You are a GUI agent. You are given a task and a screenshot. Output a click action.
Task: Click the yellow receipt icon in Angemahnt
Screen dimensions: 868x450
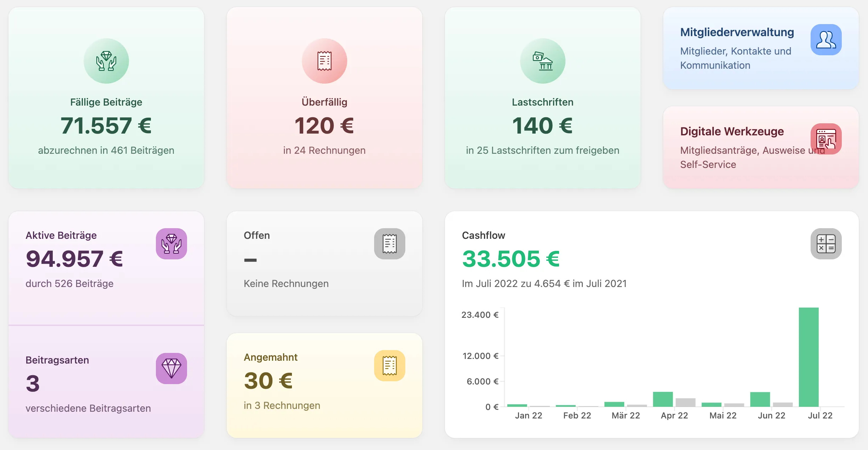(x=390, y=366)
